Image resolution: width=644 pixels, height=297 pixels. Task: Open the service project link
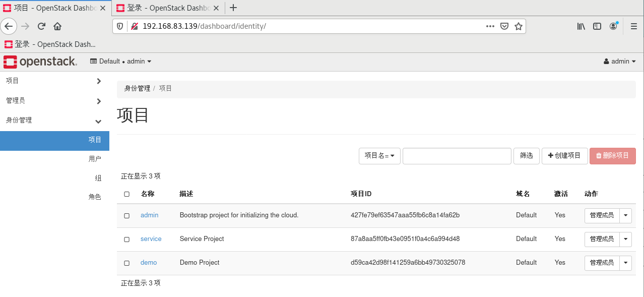point(151,239)
